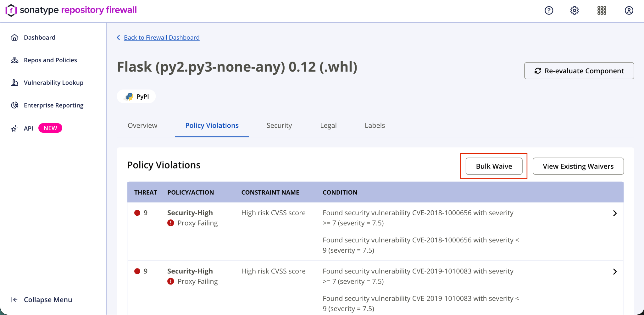Screen dimensions: 644x315
Task: Click High risk CVSS score for CVE-2018-1000656
Action: (274, 213)
